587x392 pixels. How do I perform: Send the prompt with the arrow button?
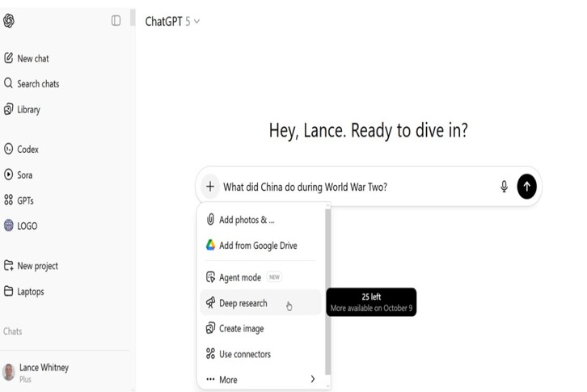point(526,186)
